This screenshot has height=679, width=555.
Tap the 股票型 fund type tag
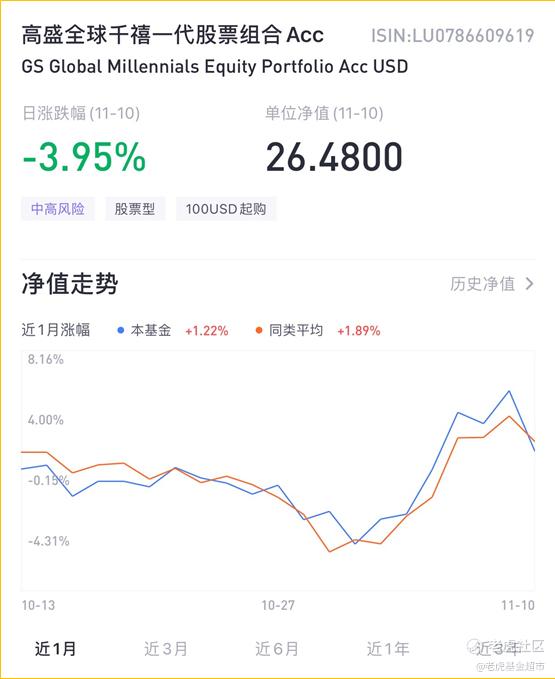(x=135, y=209)
